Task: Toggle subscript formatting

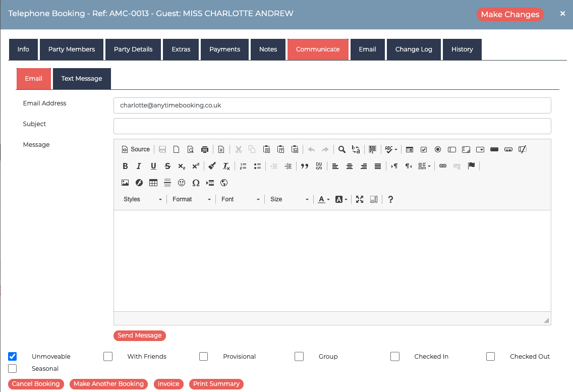Action: tap(182, 166)
